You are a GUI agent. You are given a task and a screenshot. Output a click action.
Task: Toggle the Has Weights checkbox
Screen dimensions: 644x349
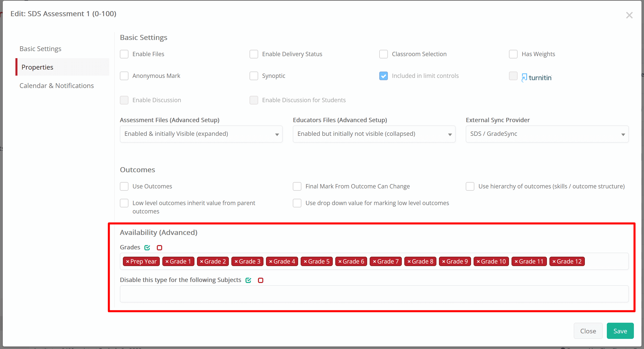click(513, 54)
